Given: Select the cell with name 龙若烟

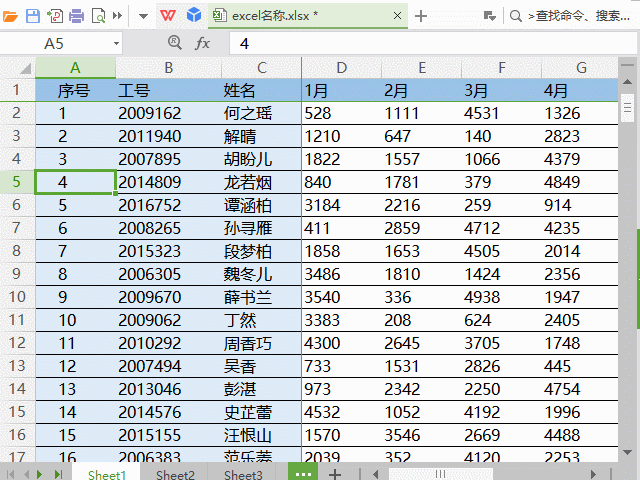Looking at the screenshot, I should coord(262,182).
